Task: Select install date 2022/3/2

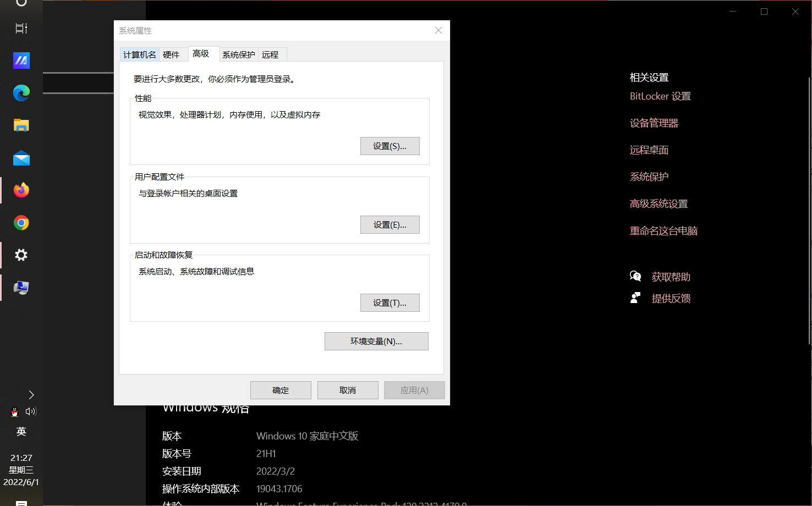Action: pos(276,471)
